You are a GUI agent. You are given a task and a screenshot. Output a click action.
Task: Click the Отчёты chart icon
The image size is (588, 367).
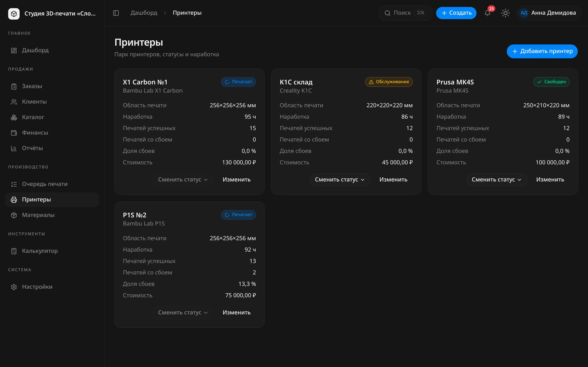pos(14,148)
